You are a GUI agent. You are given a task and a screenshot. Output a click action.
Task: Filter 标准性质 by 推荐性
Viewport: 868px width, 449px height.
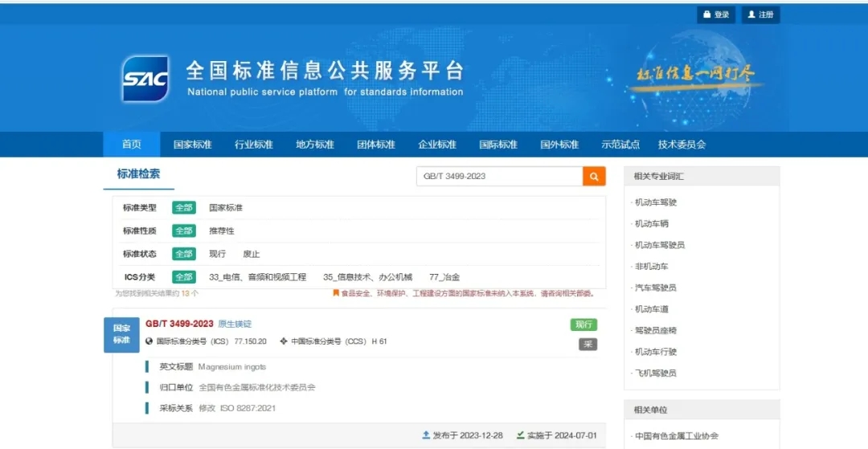point(222,231)
